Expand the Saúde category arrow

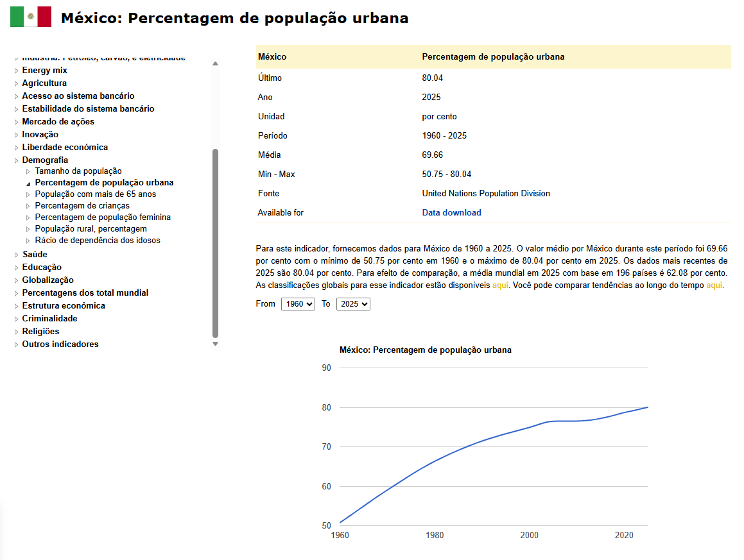click(16, 255)
